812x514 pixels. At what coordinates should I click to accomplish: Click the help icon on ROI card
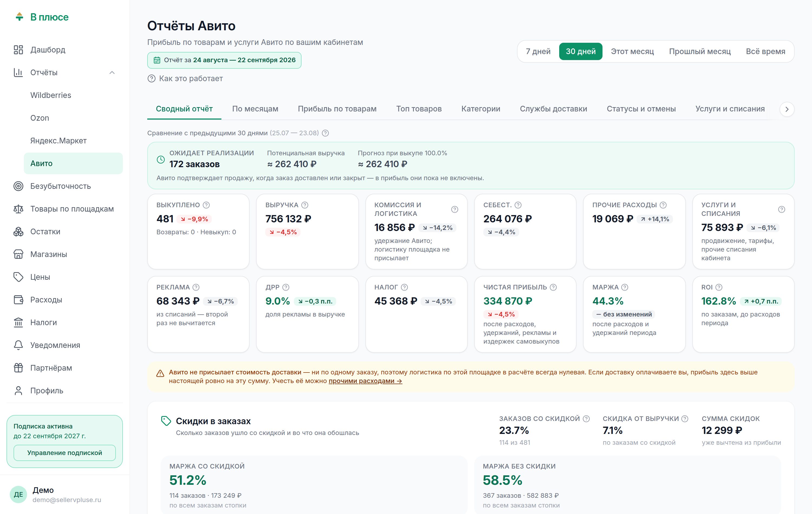719,287
